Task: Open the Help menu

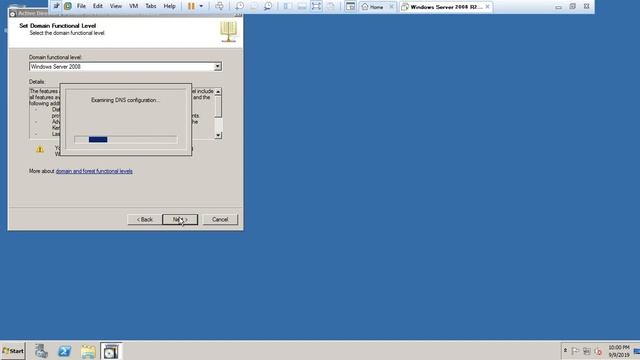Action: click(x=169, y=6)
